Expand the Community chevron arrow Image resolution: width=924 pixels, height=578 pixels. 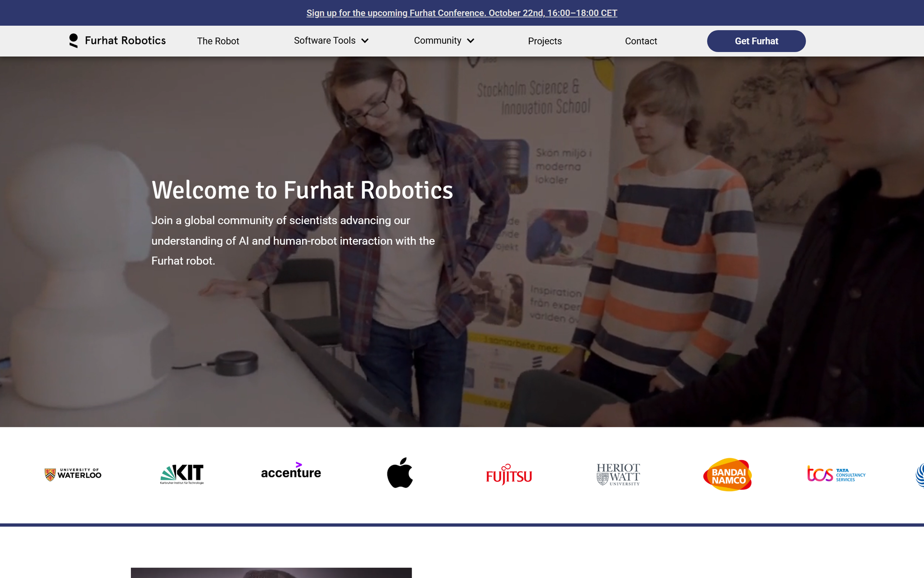pos(471,41)
